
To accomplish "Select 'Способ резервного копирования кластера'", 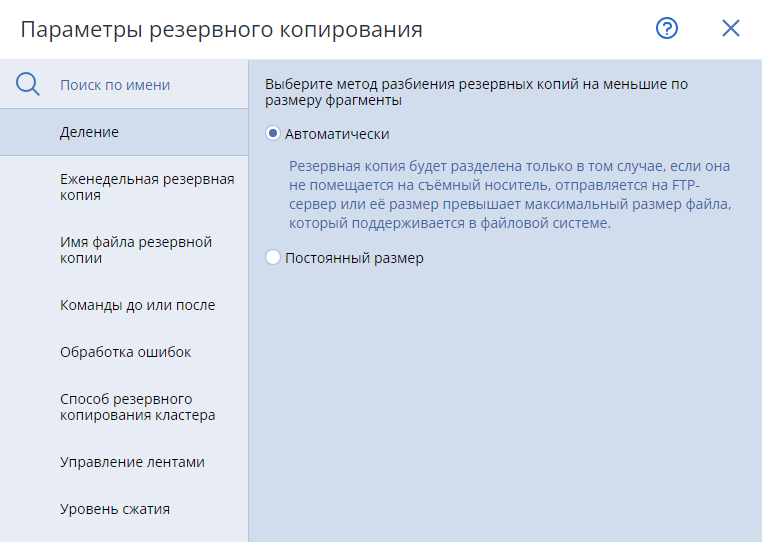I will [x=137, y=407].
